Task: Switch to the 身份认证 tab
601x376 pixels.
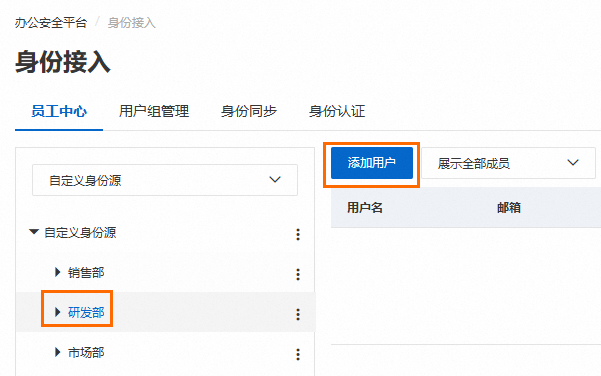Action: [x=337, y=111]
